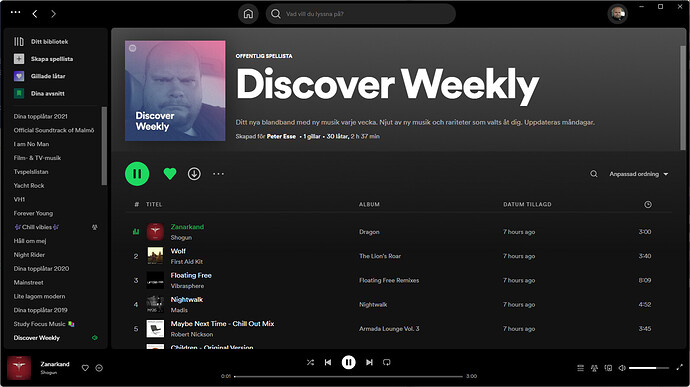
Task: Skip to previous track
Action: click(328, 362)
